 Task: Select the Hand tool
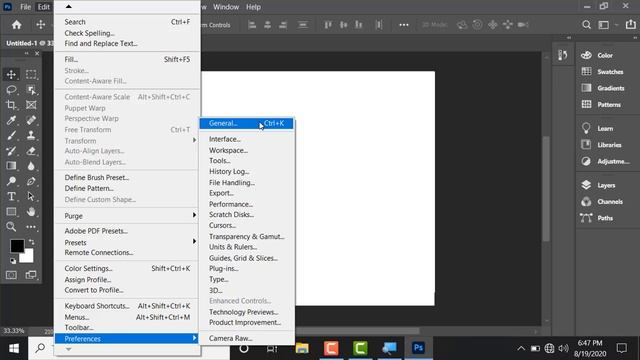pos(31,211)
